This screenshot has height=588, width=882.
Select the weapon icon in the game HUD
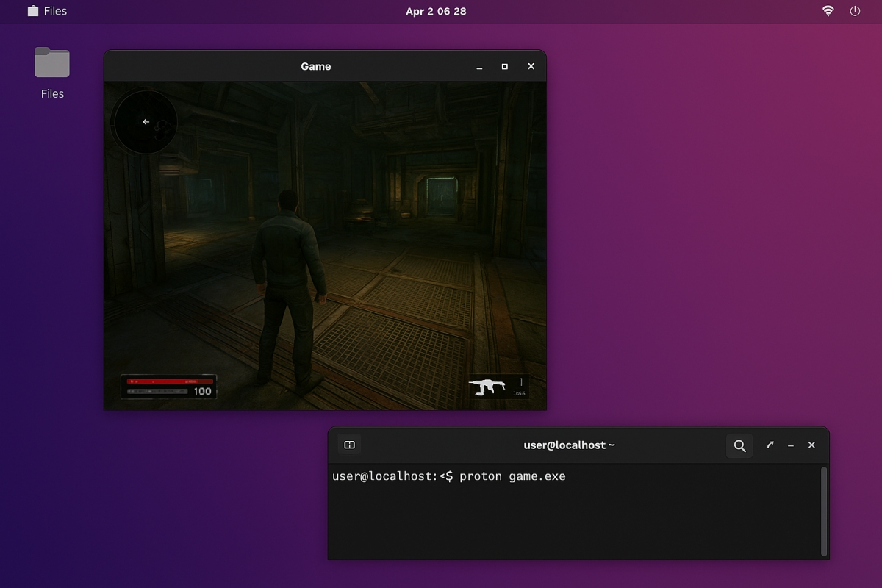(490, 387)
